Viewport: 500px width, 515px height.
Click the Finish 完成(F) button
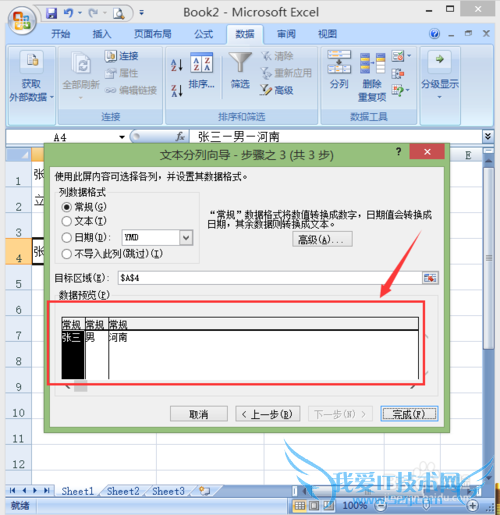(x=409, y=414)
